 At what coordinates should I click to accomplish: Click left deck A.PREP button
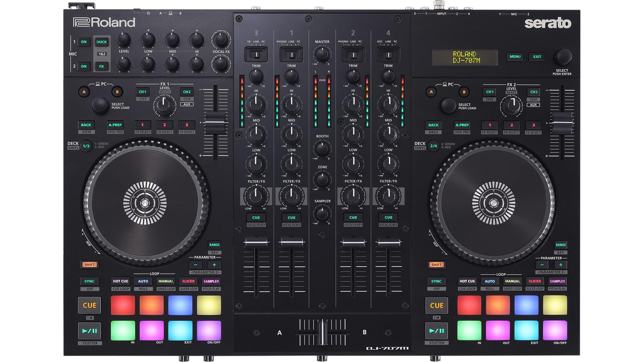[x=115, y=125]
